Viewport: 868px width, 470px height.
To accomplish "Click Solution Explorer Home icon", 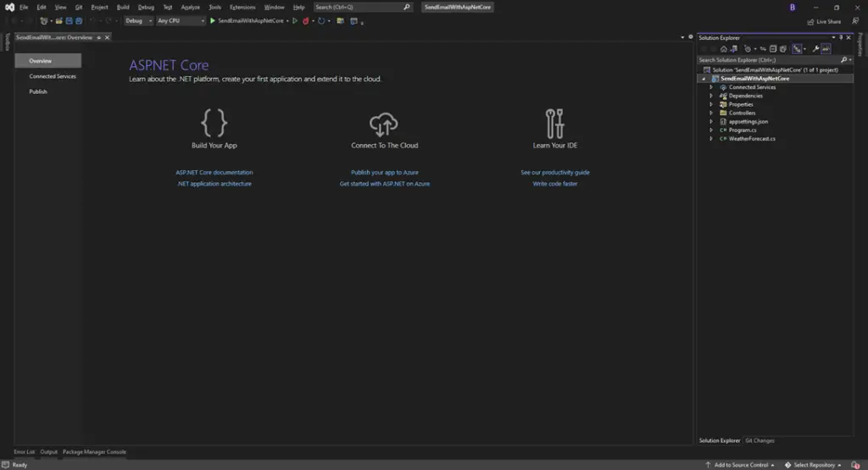I will point(724,48).
